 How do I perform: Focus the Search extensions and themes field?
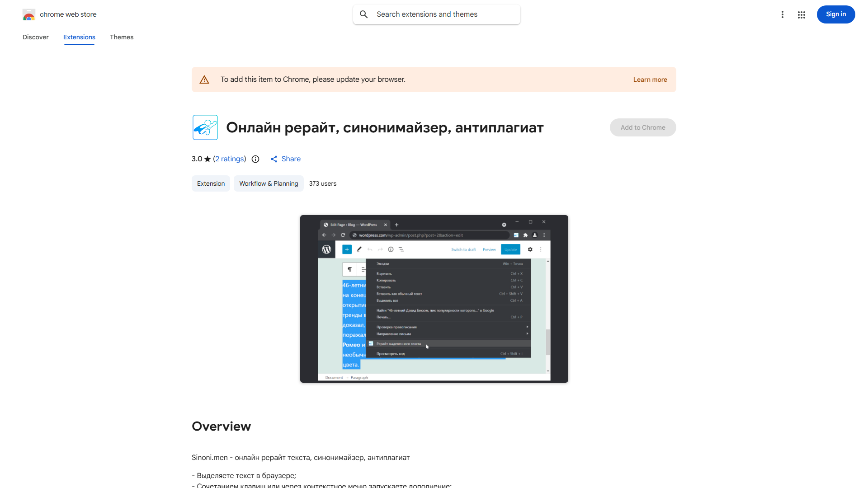[443, 14]
